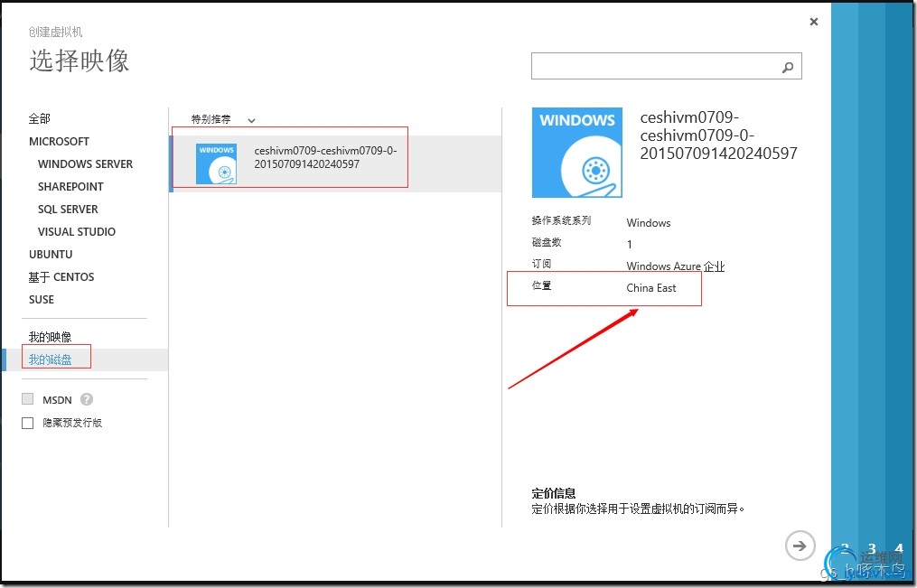Screen dimensions: 917x588
Task: Click the MSDN help question icon
Action: (x=87, y=399)
